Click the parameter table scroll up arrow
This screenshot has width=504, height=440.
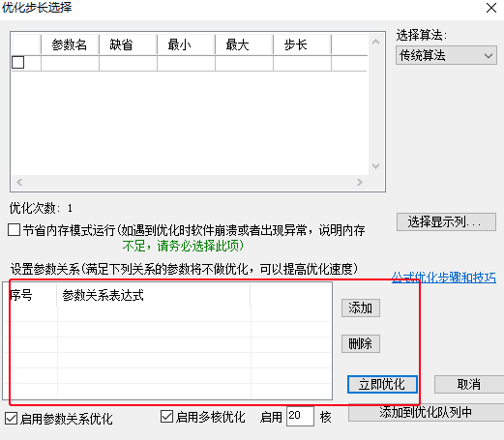(x=375, y=42)
